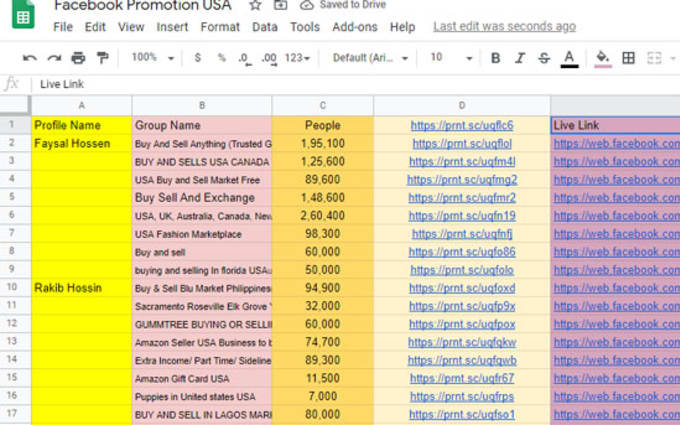680x425 pixels.
Task: Open the Data menu
Action: click(x=265, y=27)
